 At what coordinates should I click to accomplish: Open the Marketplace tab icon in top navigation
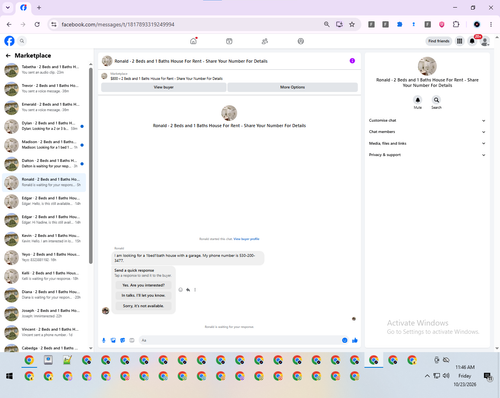click(x=229, y=41)
